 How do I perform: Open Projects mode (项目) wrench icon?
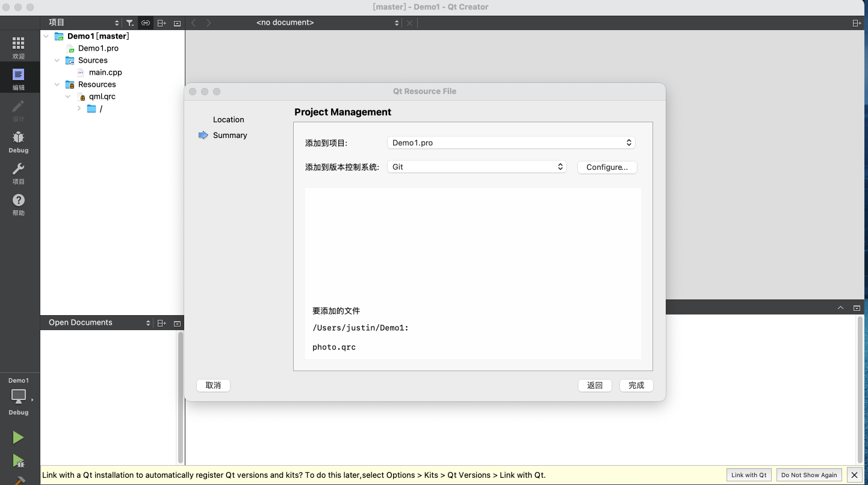19,173
